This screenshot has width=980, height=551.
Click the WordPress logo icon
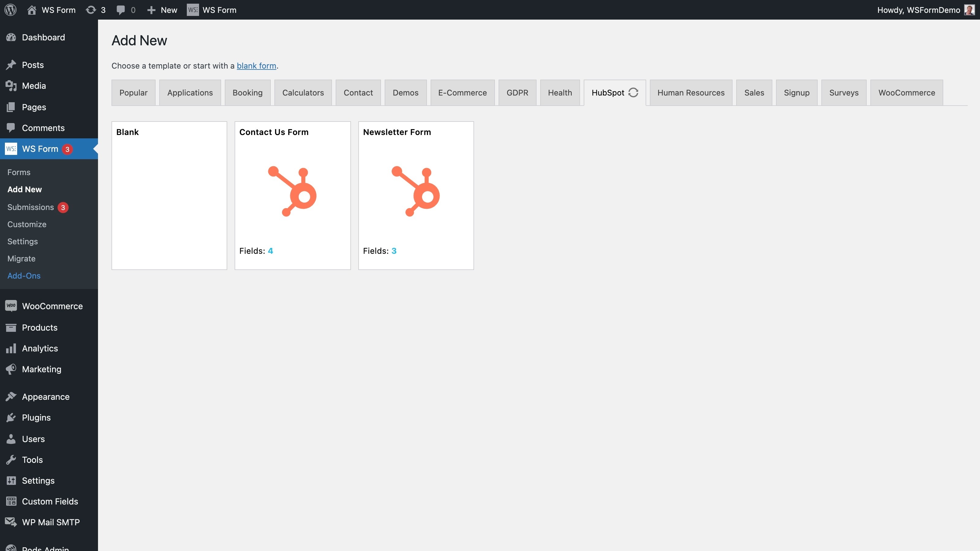click(11, 10)
